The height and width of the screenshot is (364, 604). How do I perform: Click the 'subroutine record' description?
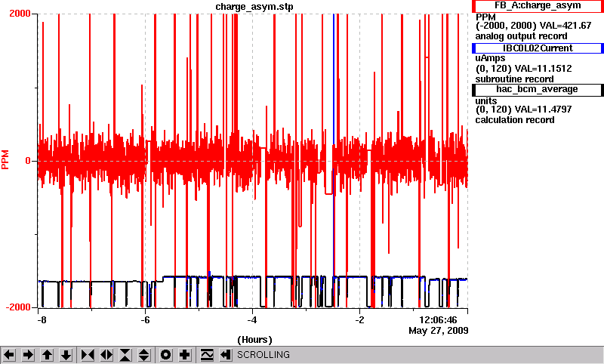point(514,79)
